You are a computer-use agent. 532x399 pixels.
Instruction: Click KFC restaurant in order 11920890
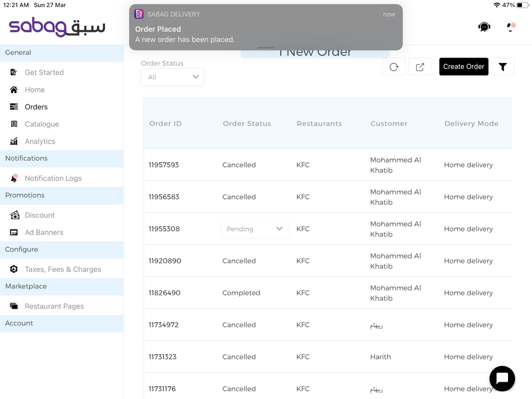pos(303,261)
